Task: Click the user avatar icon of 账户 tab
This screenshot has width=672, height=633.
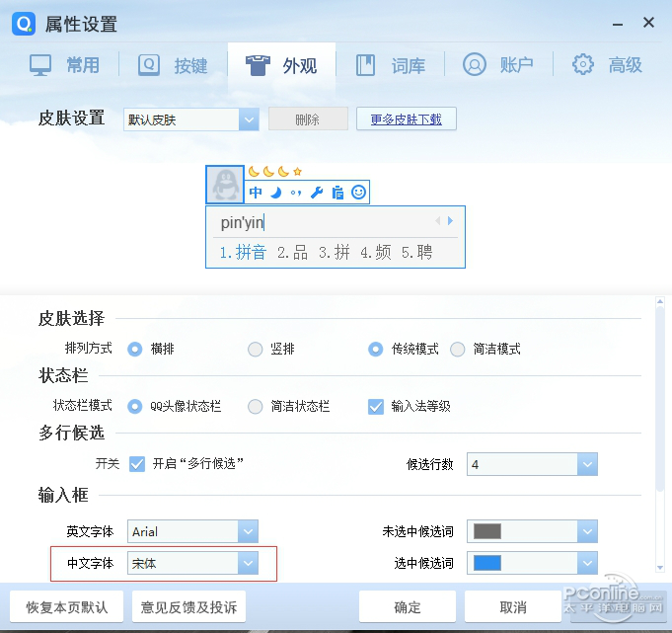Action: pos(475,65)
